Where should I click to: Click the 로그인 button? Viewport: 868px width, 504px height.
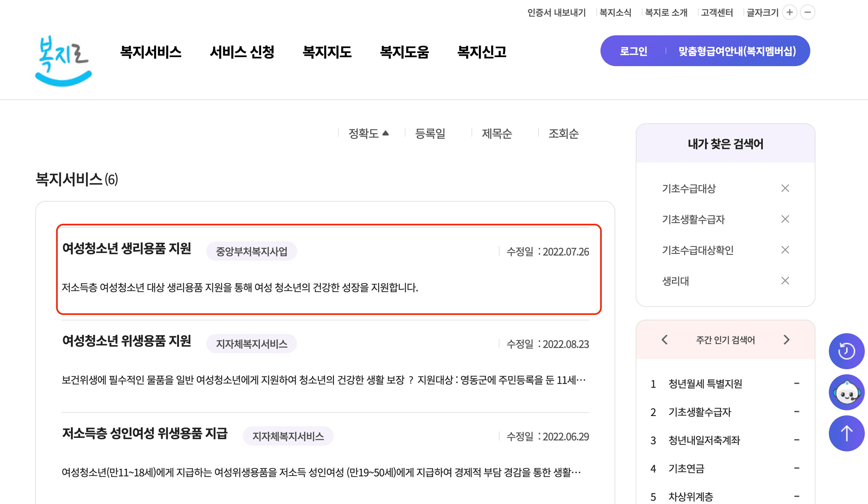point(634,51)
